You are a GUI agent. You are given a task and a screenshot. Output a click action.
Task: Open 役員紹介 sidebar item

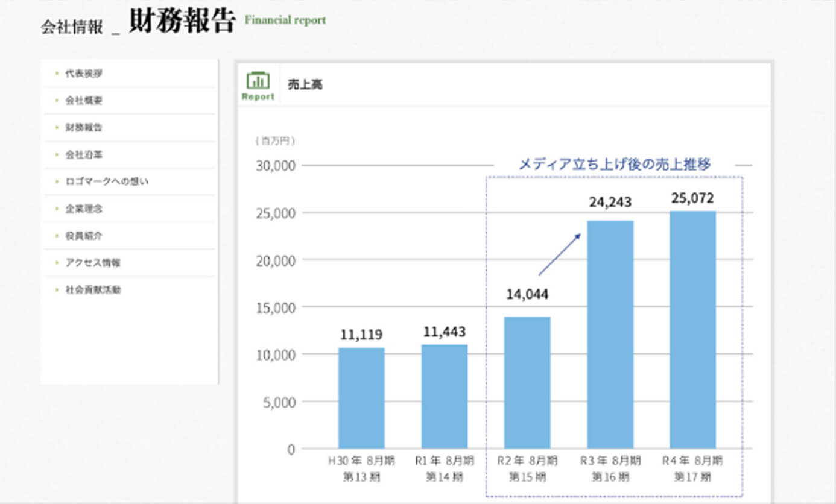pos(84,236)
